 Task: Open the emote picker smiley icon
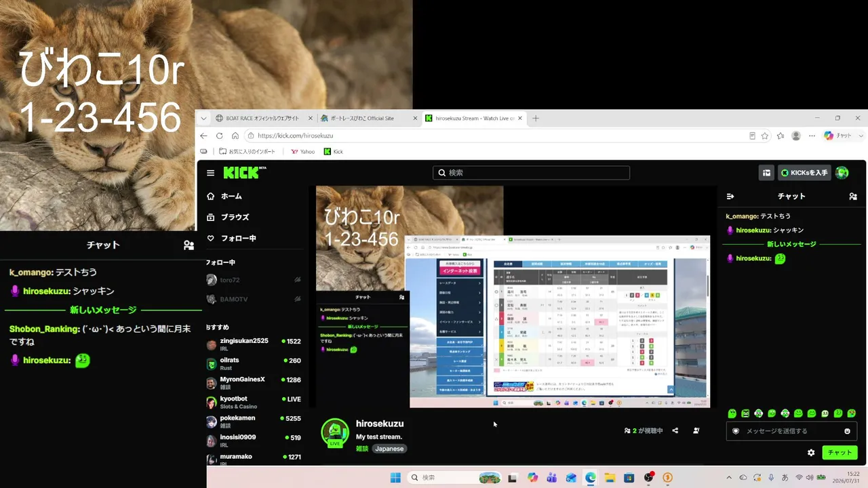(x=847, y=431)
